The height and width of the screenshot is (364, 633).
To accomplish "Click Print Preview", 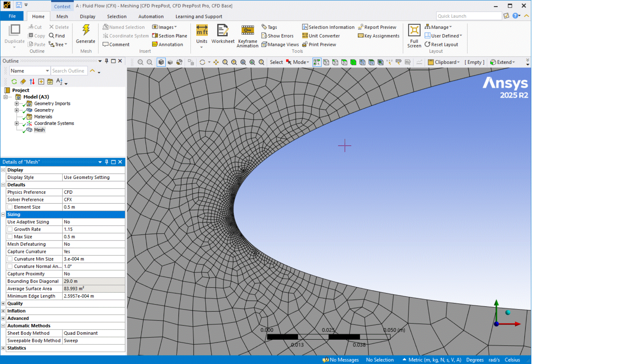I will tap(319, 44).
